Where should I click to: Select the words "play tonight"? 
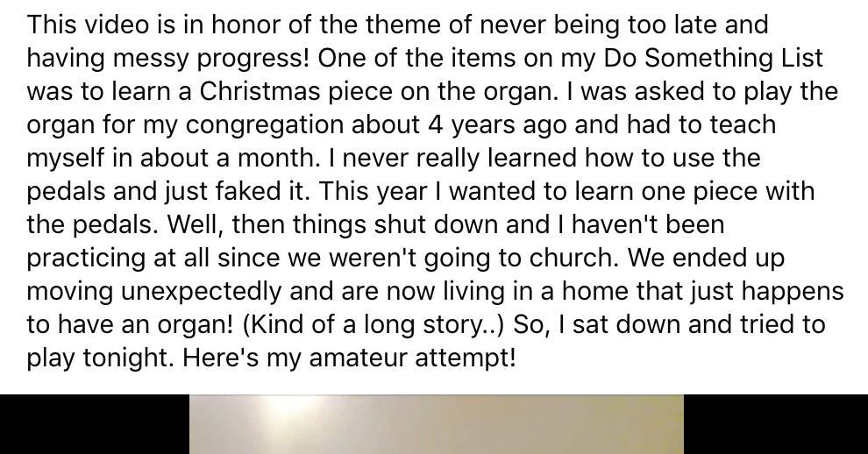coord(100,358)
